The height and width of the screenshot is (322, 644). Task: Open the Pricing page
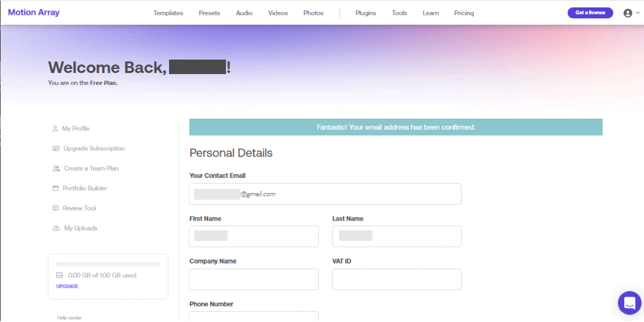click(x=464, y=13)
